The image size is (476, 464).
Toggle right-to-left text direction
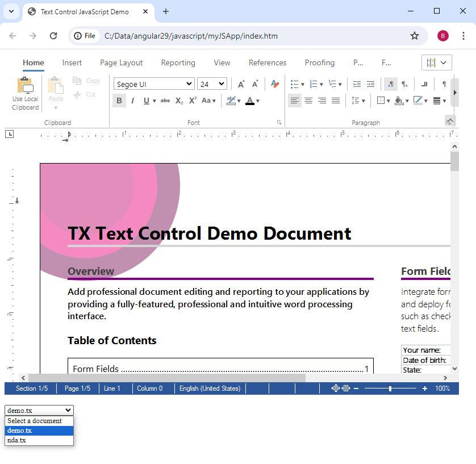[x=404, y=84]
